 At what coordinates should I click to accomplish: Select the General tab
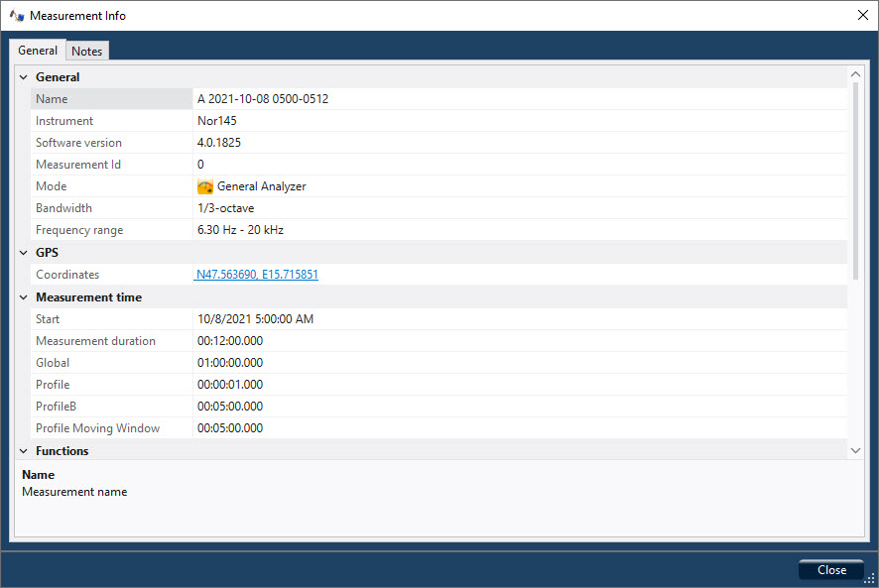[x=38, y=51]
